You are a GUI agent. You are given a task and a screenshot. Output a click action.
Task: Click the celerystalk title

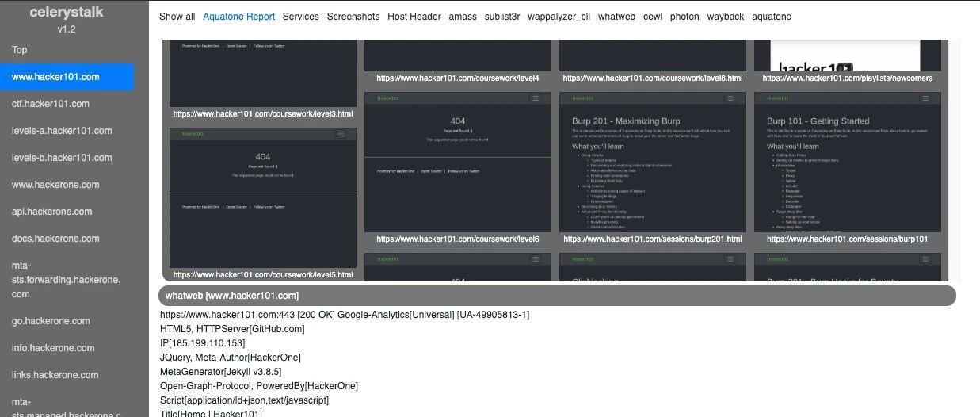pos(67,12)
